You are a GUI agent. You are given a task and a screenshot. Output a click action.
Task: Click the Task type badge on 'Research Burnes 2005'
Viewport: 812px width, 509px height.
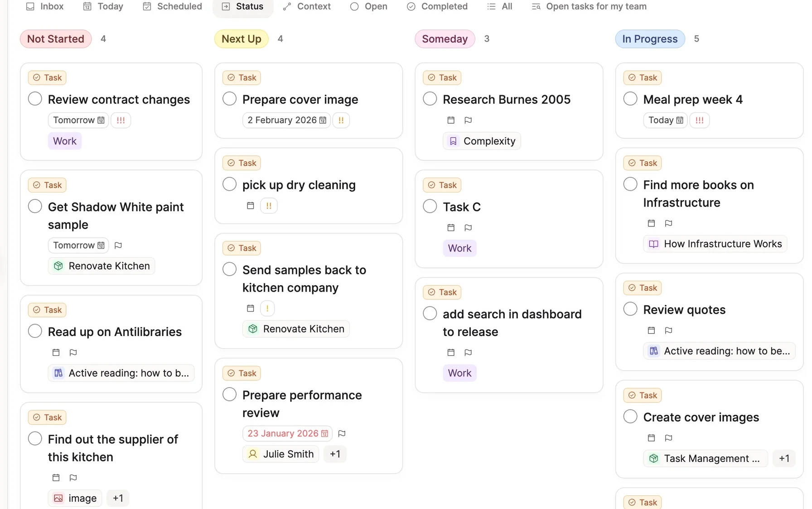(x=442, y=77)
